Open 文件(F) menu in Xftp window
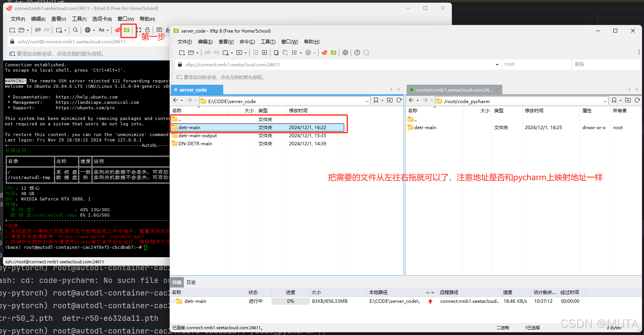Viewport: 644px width, 335px height. pos(185,42)
